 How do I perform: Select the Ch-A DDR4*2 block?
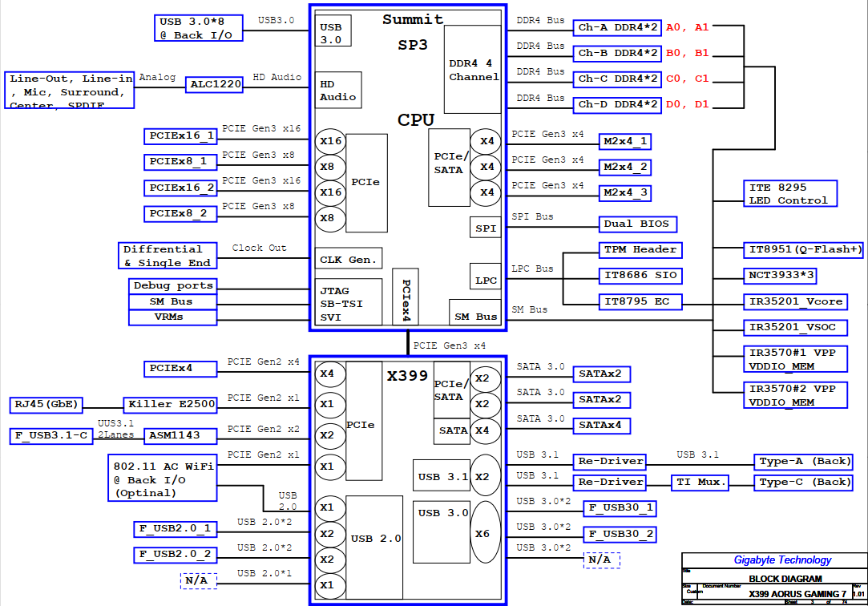pos(616,27)
